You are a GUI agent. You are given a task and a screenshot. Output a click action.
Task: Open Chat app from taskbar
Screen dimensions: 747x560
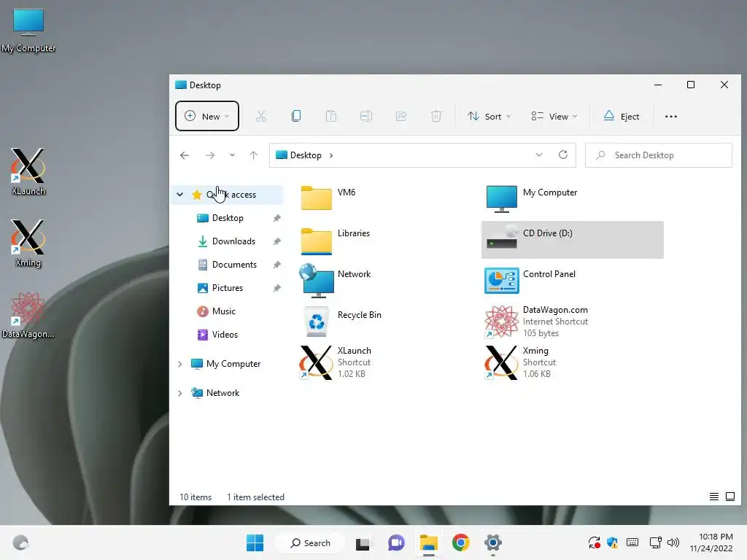pos(396,542)
